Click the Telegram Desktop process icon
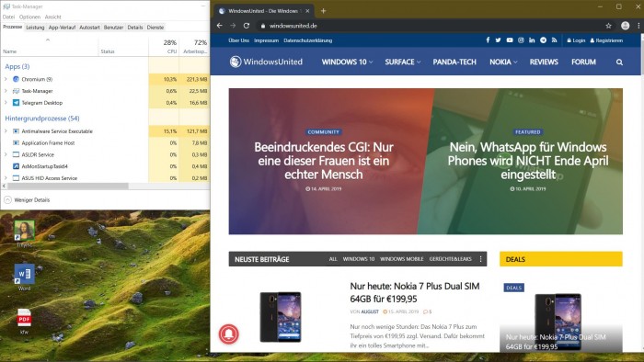 coord(16,103)
